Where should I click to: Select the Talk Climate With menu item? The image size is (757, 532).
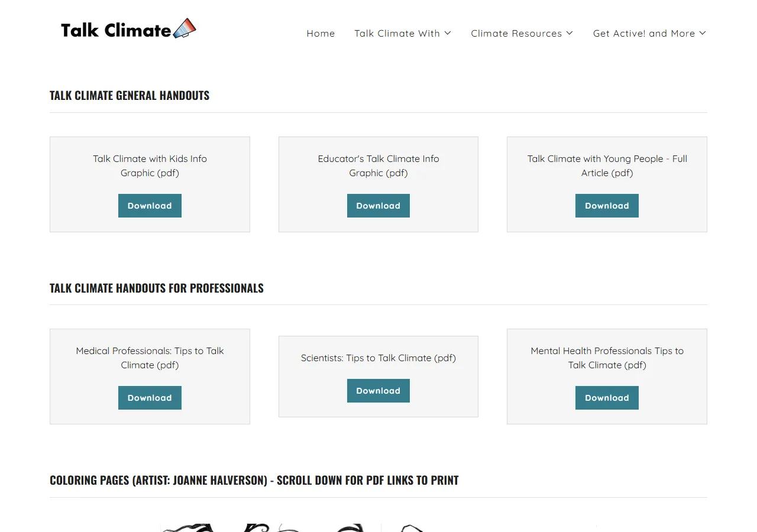click(x=397, y=34)
